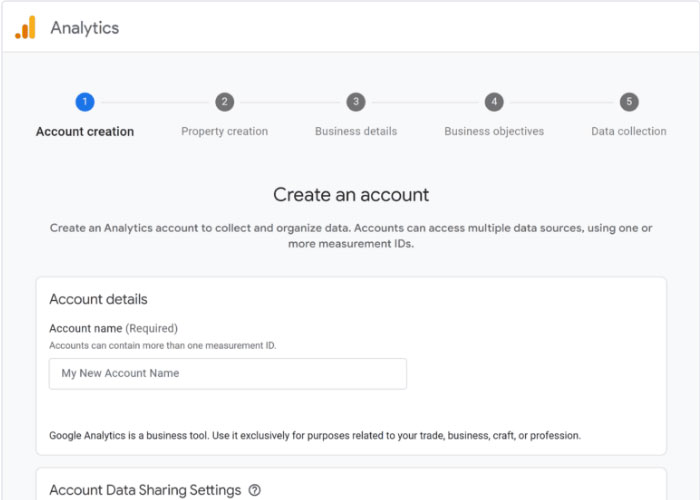This screenshot has width=700, height=500.
Task: Focus the My New Account Name field
Action: click(228, 374)
